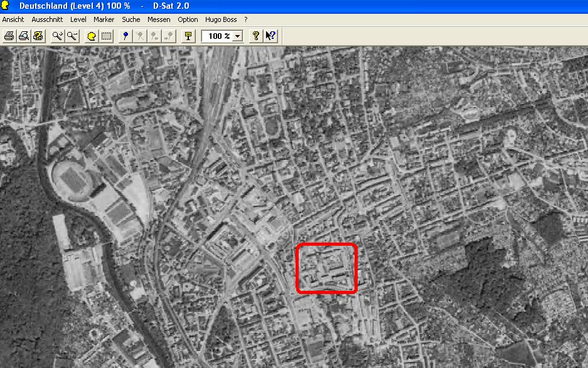
Task: Click the yellow question mark Help icon
Action: pyautogui.click(x=256, y=36)
